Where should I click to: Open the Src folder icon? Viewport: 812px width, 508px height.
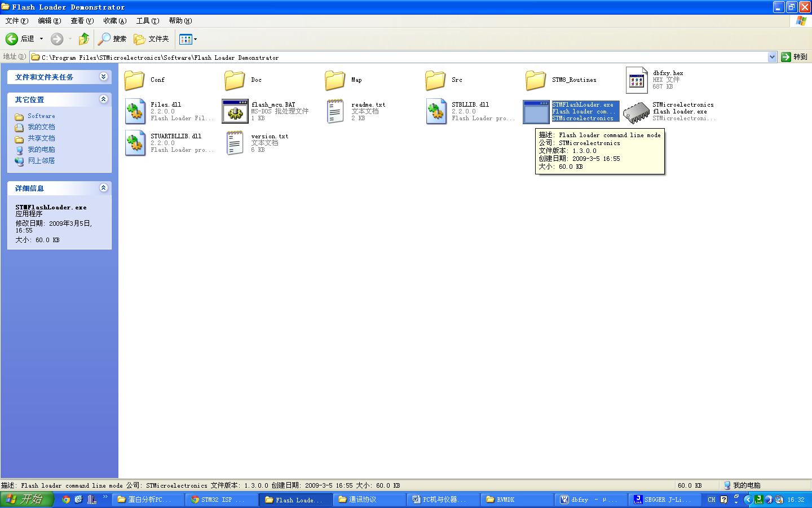pyautogui.click(x=435, y=80)
